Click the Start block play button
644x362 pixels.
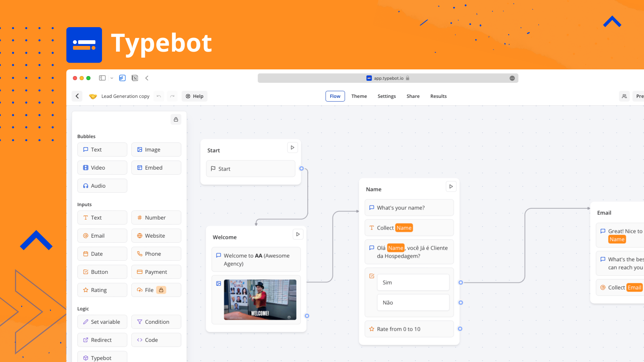coord(292,147)
